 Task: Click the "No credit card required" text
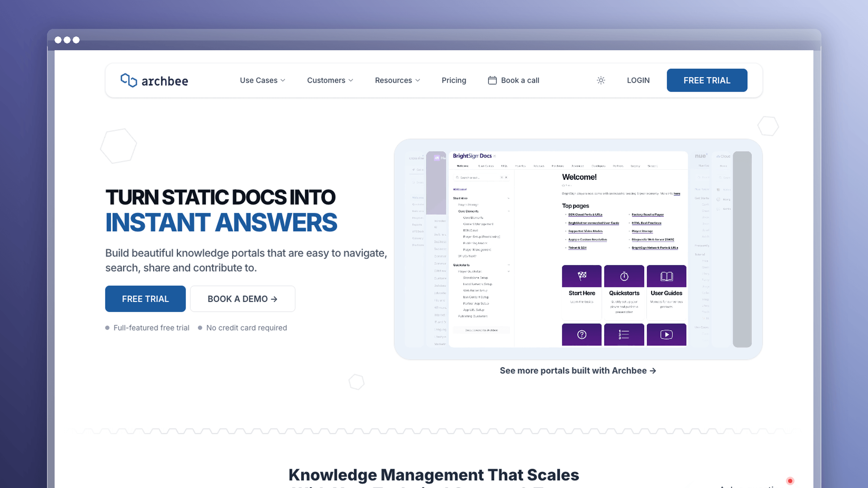coord(247,328)
